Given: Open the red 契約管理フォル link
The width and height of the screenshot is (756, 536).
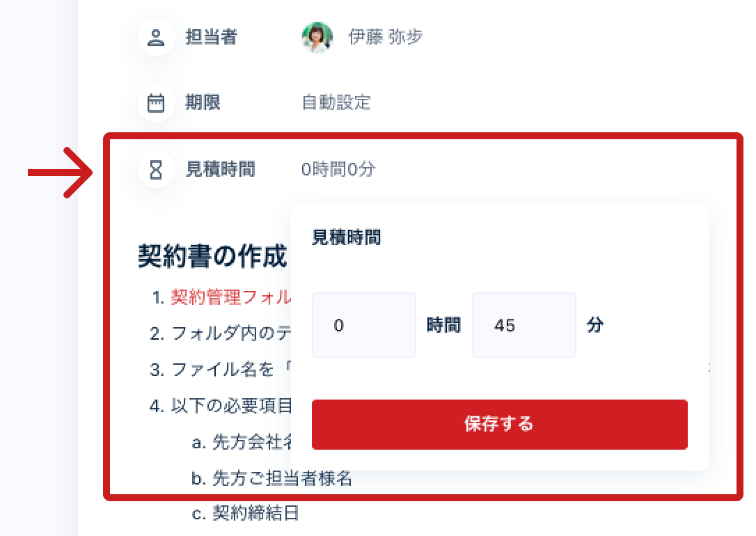Looking at the screenshot, I should (x=230, y=297).
